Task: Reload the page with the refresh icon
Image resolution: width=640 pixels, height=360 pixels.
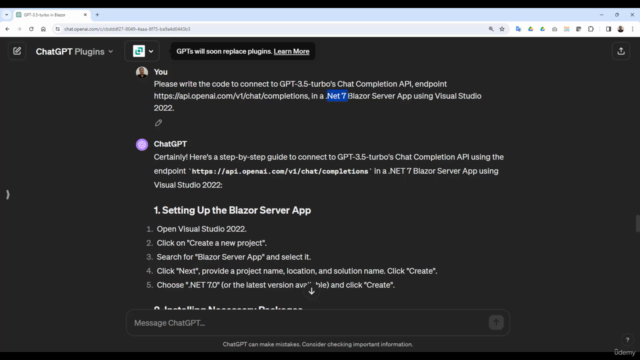Action: click(x=31, y=29)
